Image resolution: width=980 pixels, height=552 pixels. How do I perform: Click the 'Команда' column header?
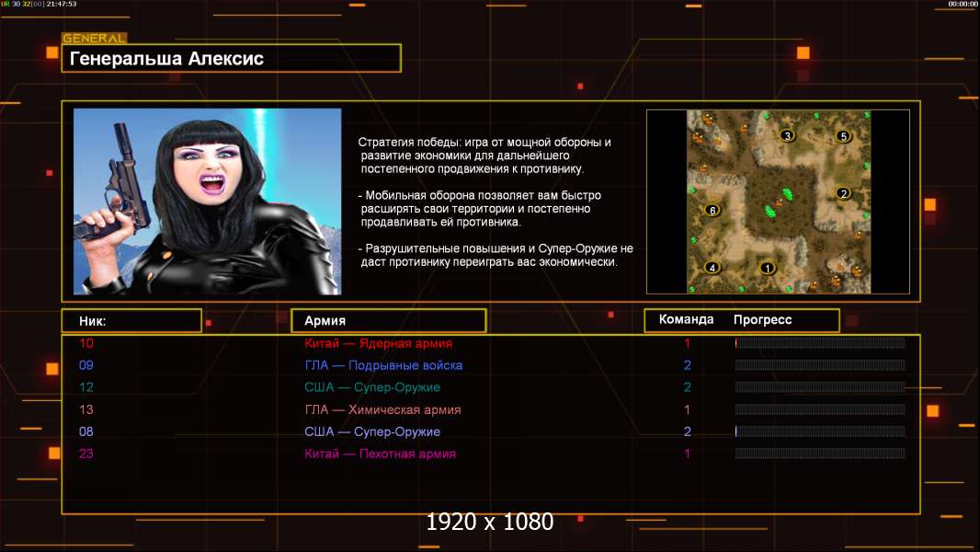tap(686, 319)
